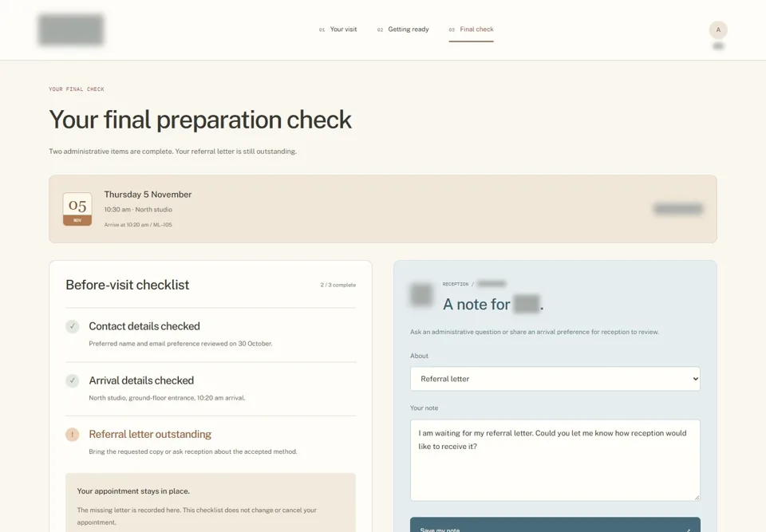Click the "10:30 am · North studio" text
Screen dimensions: 766x532
coord(138,210)
